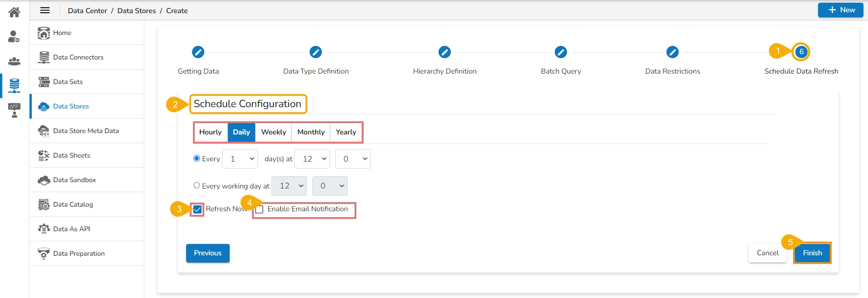Click Data Center breadcrumb link
Image resolution: width=868 pixels, height=298 pixels.
pyautogui.click(x=88, y=10)
